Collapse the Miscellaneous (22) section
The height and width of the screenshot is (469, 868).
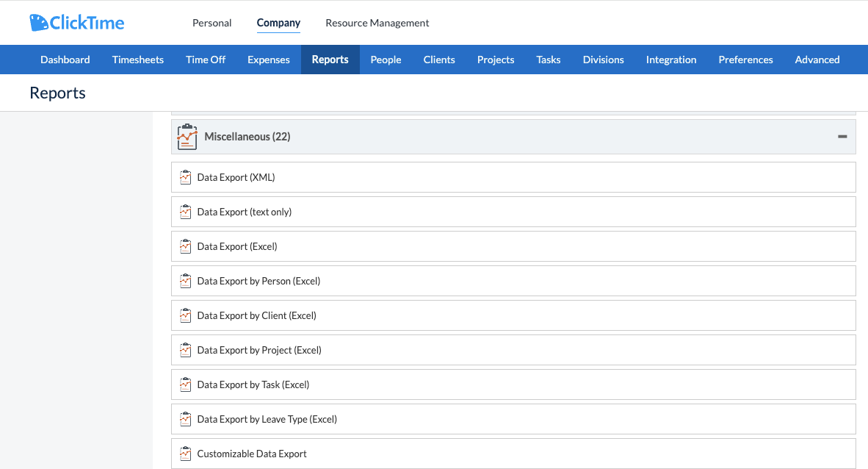tap(842, 137)
